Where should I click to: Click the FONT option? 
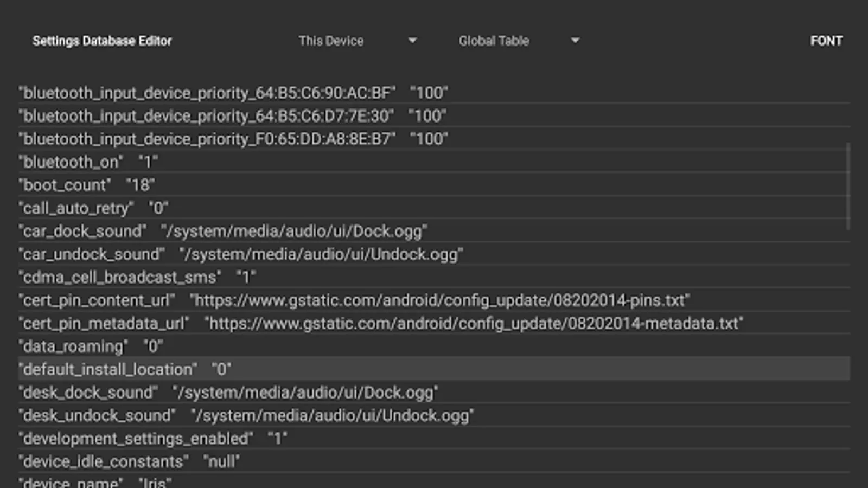point(826,41)
